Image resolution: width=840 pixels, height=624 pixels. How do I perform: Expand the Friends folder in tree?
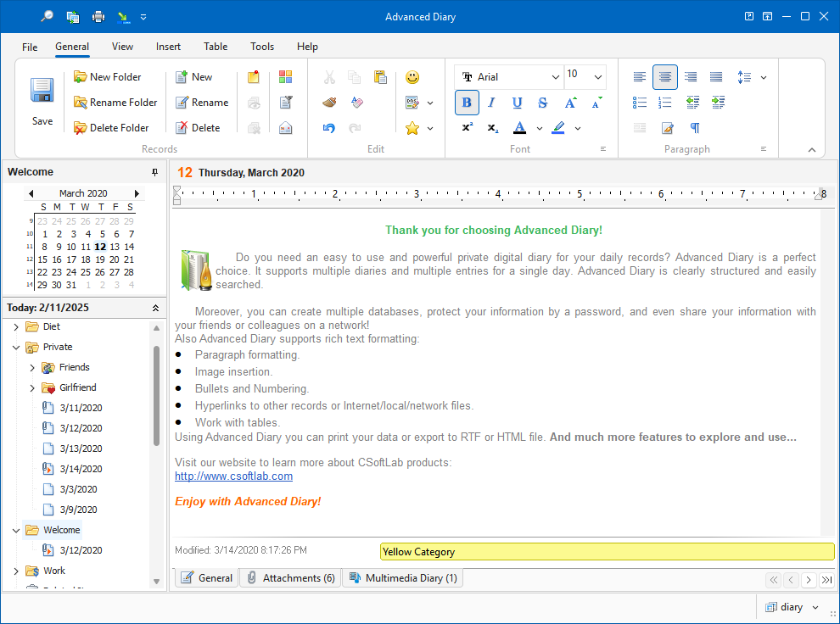pyautogui.click(x=32, y=367)
